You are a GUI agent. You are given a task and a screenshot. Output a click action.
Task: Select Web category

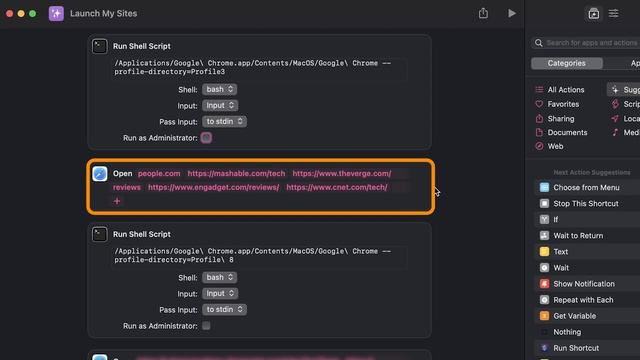pos(555,146)
